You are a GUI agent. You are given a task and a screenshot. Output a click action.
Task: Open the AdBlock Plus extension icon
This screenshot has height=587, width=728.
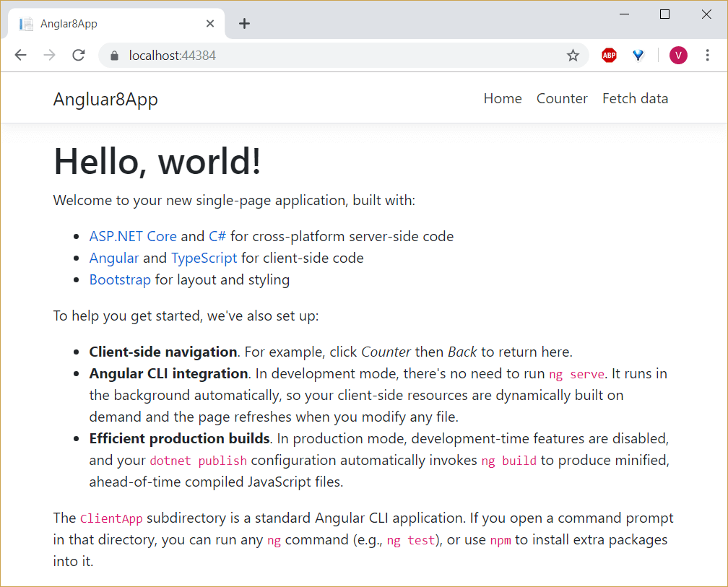click(609, 56)
